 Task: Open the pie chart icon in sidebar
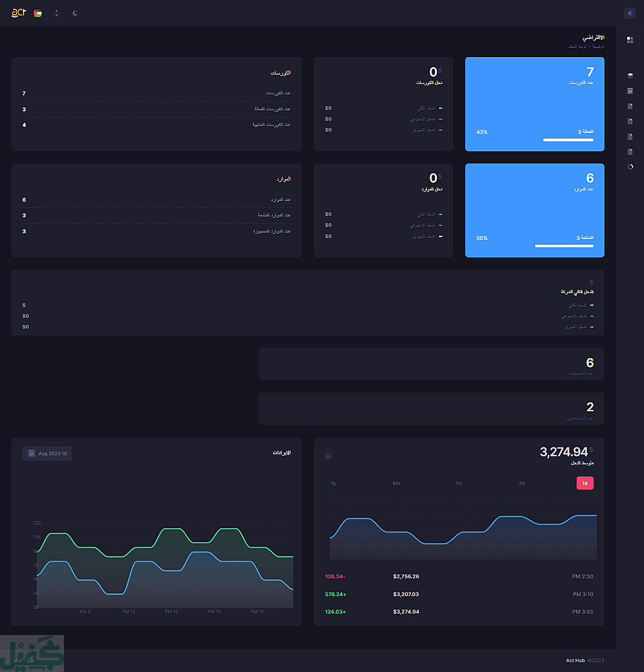click(630, 167)
